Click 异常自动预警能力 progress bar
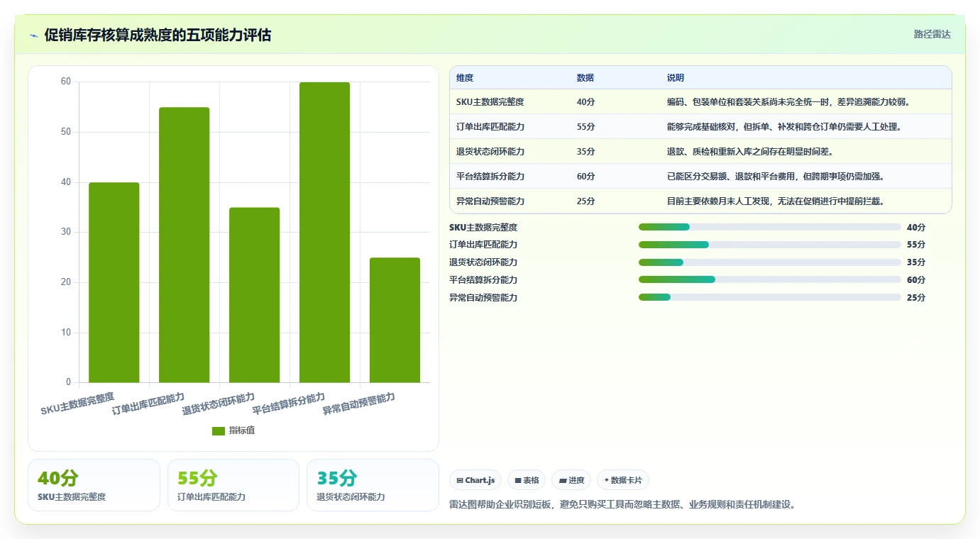The image size is (980, 539). pyautogui.click(x=769, y=297)
